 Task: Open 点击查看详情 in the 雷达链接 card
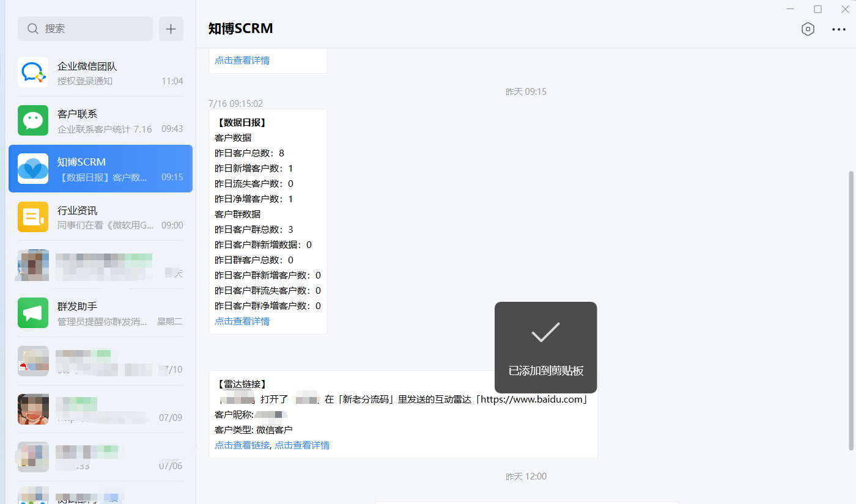[x=302, y=445]
